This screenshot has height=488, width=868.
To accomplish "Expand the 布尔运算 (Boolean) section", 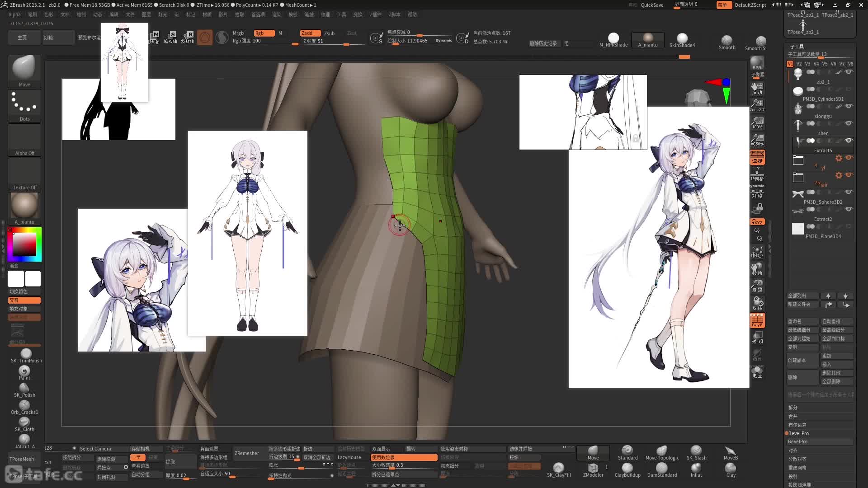I will 797,425.
